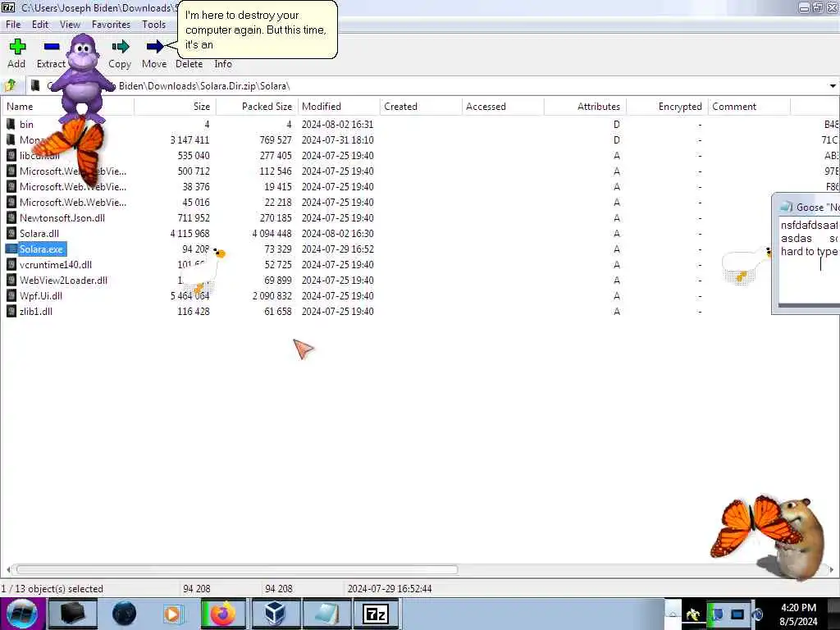Open Firefox from the taskbar
Image resolution: width=840 pixels, height=630 pixels.
coord(223,614)
